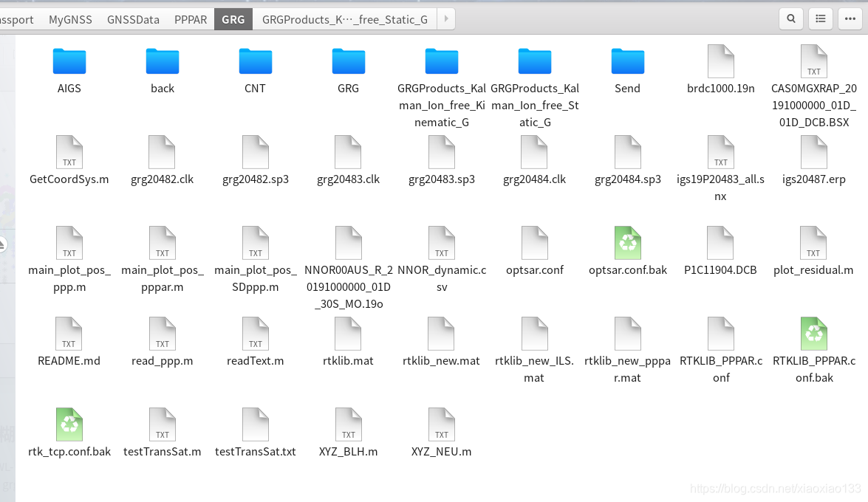Select the grg20483.sp3 file icon
Viewport: 868px width, 502px height.
click(441, 152)
